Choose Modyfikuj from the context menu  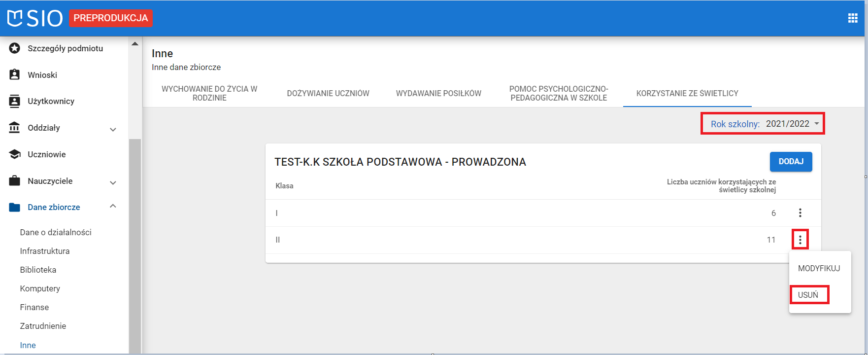819,268
